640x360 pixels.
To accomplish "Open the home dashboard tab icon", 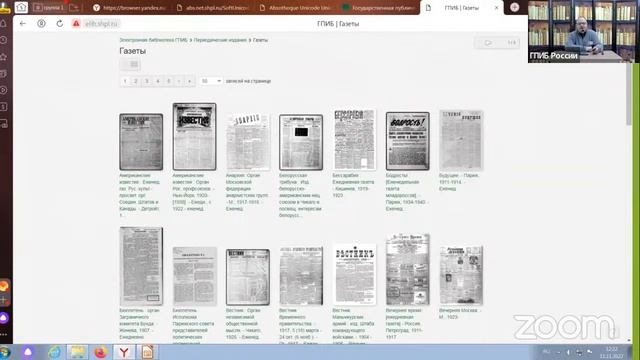I will click(x=21, y=7).
